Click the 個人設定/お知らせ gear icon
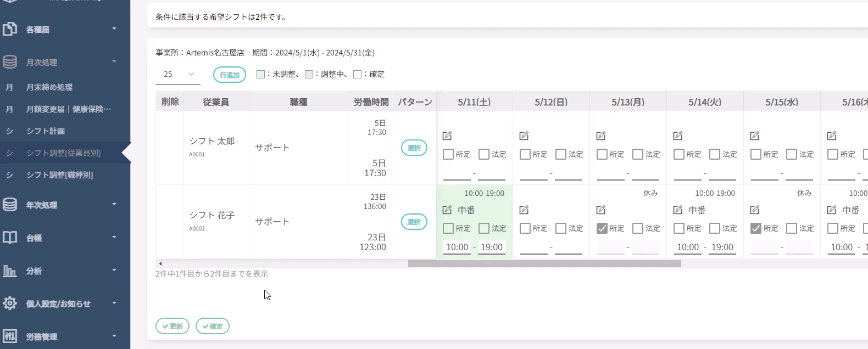This screenshot has width=868, height=349. coord(10,303)
